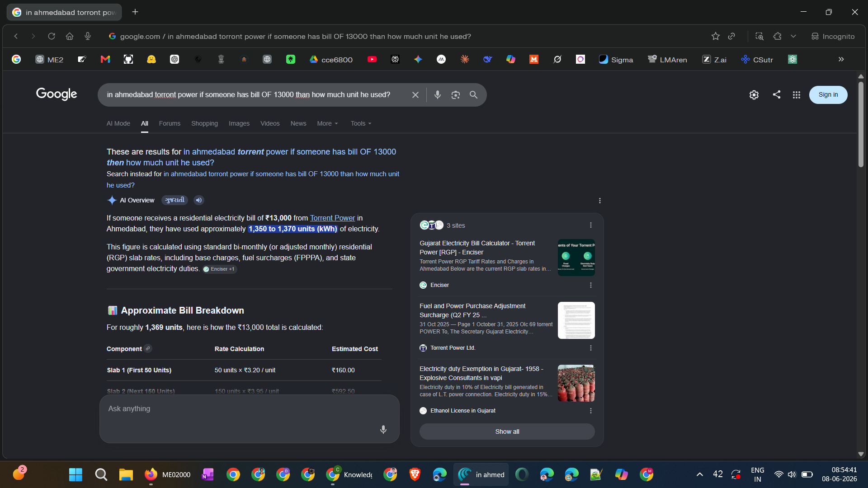Go to browser home page icon
Viewport: 868px width, 488px height.
[70, 36]
